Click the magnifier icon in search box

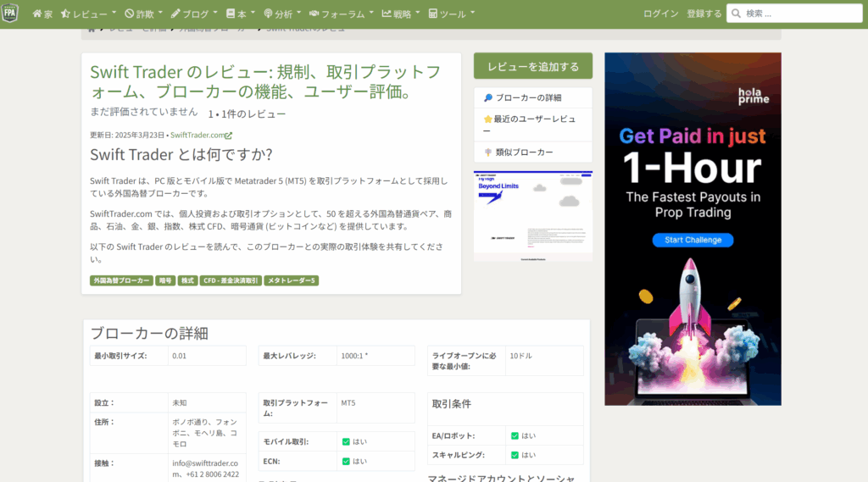(x=737, y=14)
